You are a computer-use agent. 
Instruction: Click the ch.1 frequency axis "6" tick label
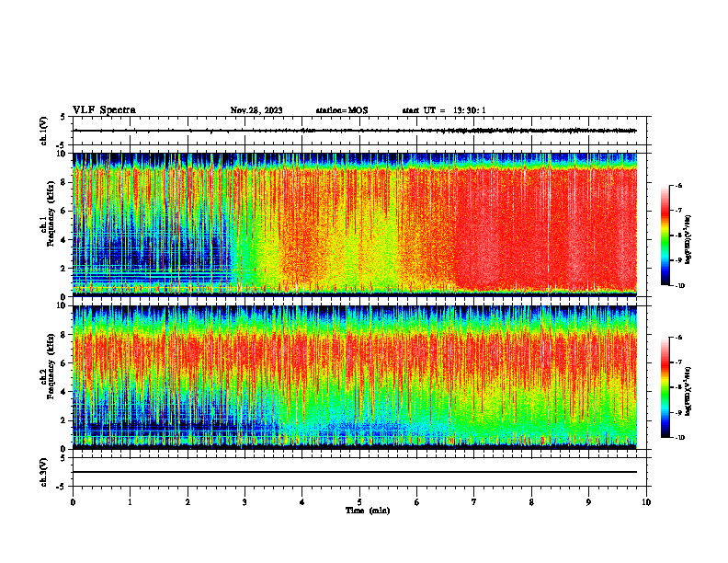tap(64, 211)
